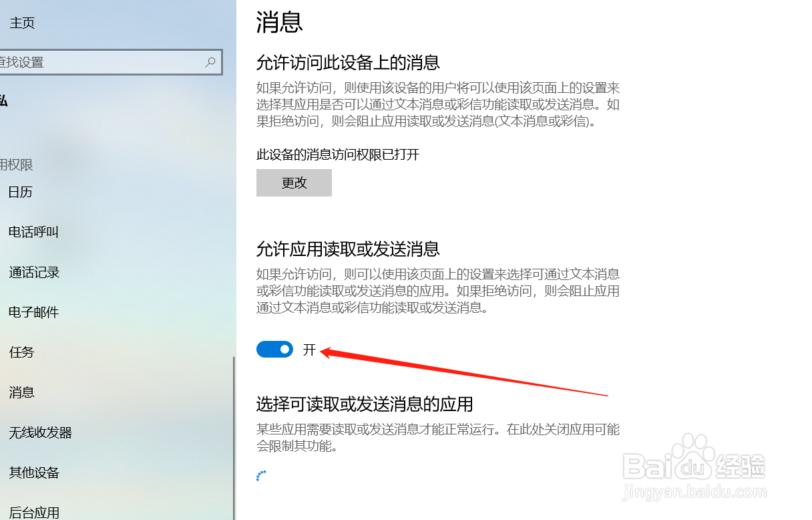Open 主页 home in sidebar
Screen dimensions: 812x520
point(22,23)
